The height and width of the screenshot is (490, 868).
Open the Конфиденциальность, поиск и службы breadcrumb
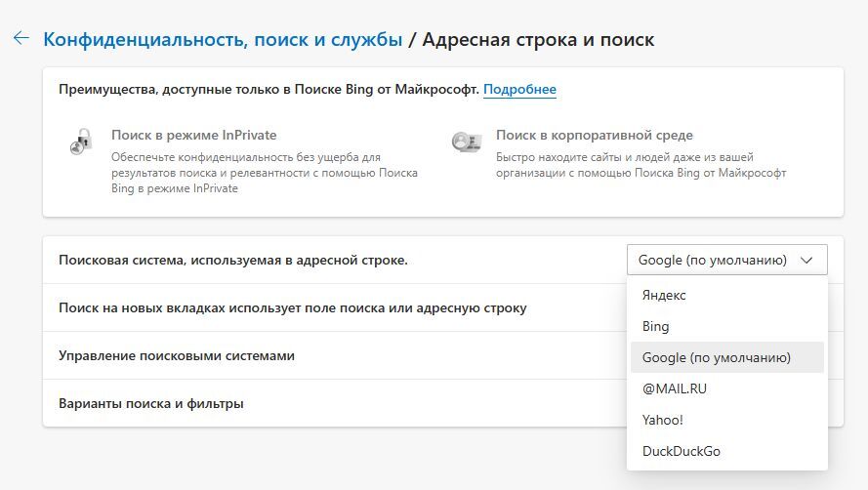(x=223, y=39)
